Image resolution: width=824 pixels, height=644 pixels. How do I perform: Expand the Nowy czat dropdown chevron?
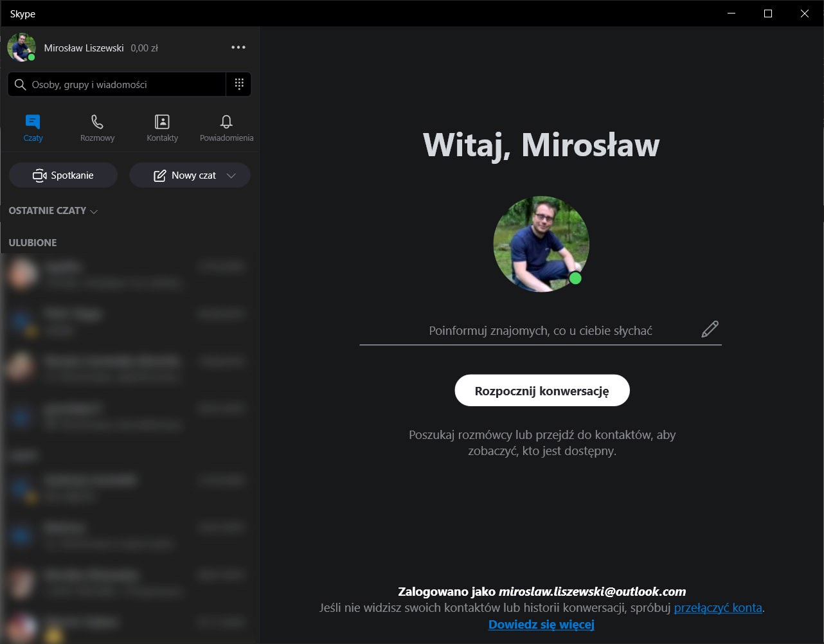pos(231,175)
